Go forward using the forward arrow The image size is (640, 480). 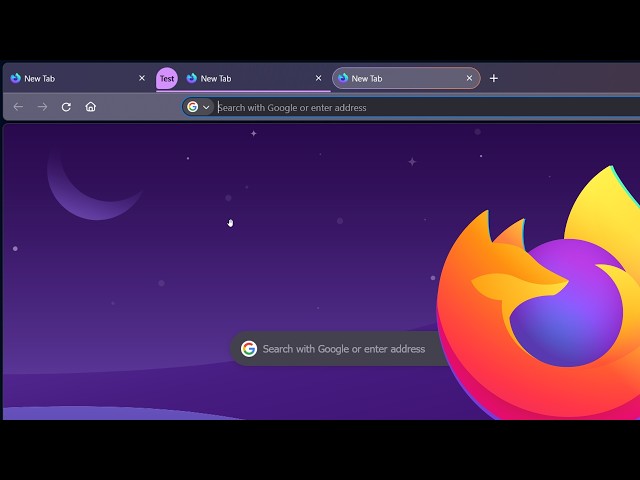tap(42, 107)
